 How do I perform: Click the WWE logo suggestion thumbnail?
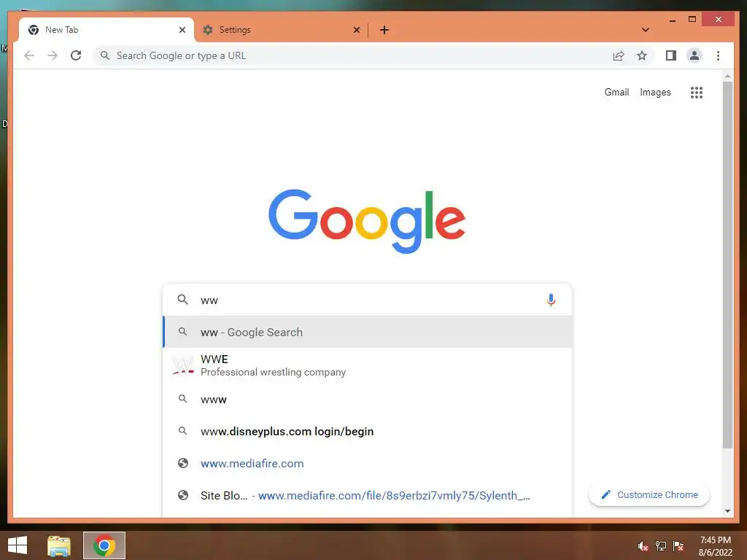click(x=183, y=365)
